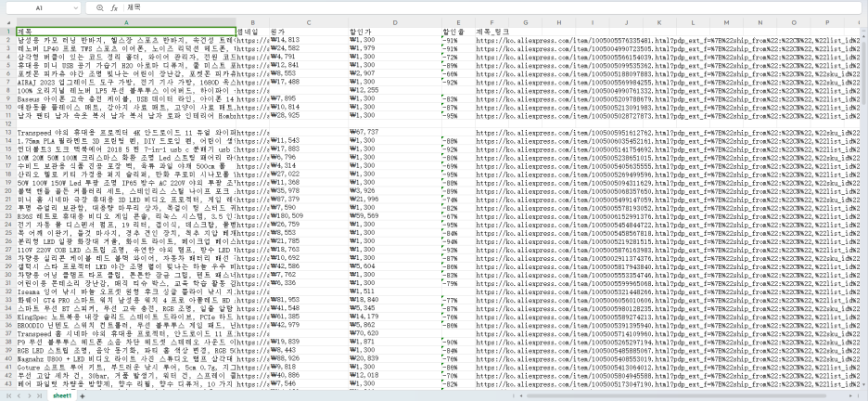Select the cell with ₩3,926
868x401 pixels.
click(x=395, y=190)
